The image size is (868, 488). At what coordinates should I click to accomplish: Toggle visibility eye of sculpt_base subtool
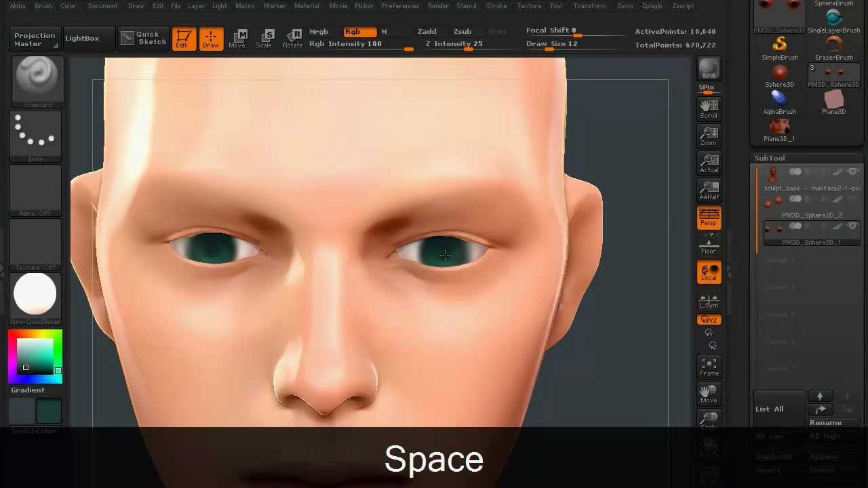(x=853, y=171)
